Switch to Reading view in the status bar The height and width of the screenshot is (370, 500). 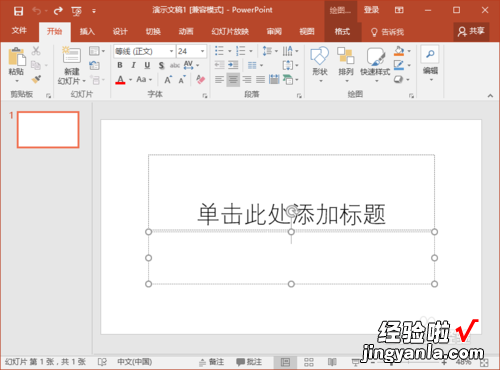point(332,362)
